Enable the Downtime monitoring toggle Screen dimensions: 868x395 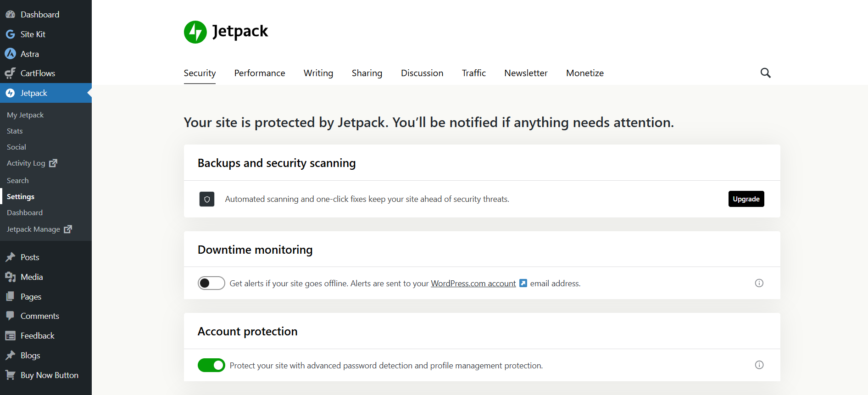click(x=211, y=283)
